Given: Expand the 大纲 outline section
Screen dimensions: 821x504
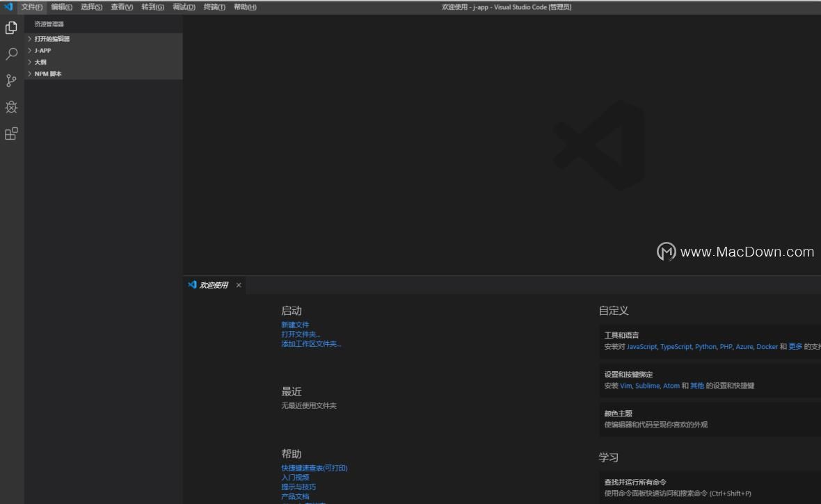Looking at the screenshot, I should tap(103, 62).
